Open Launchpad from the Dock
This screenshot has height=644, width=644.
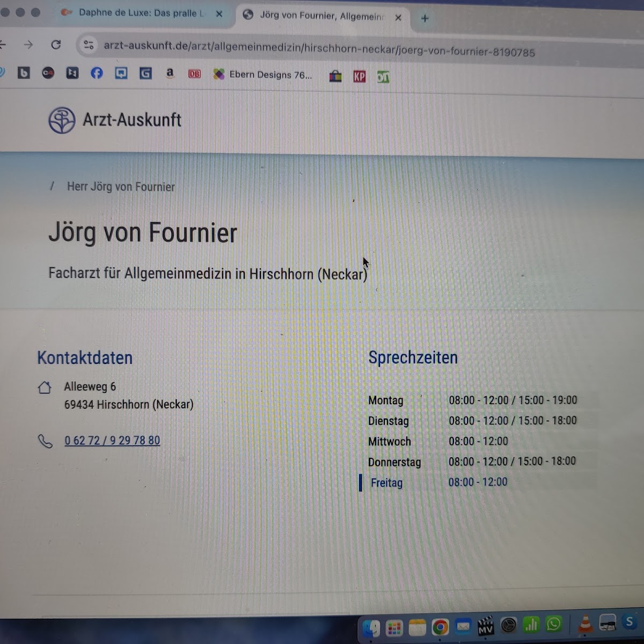tap(394, 627)
